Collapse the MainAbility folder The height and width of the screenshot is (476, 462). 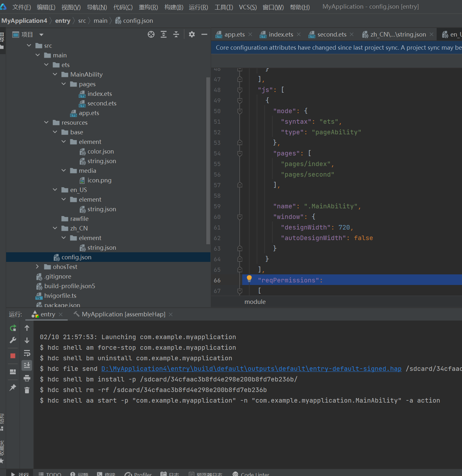click(55, 74)
